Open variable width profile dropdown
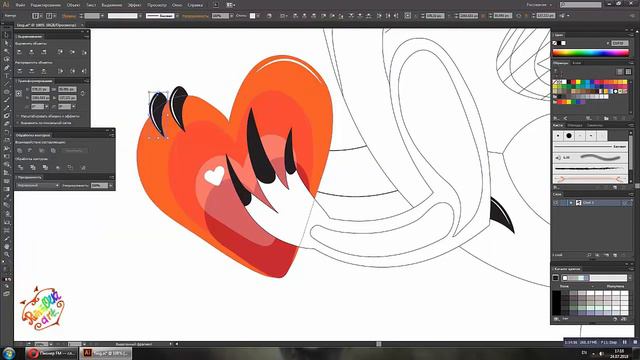 click(140, 16)
